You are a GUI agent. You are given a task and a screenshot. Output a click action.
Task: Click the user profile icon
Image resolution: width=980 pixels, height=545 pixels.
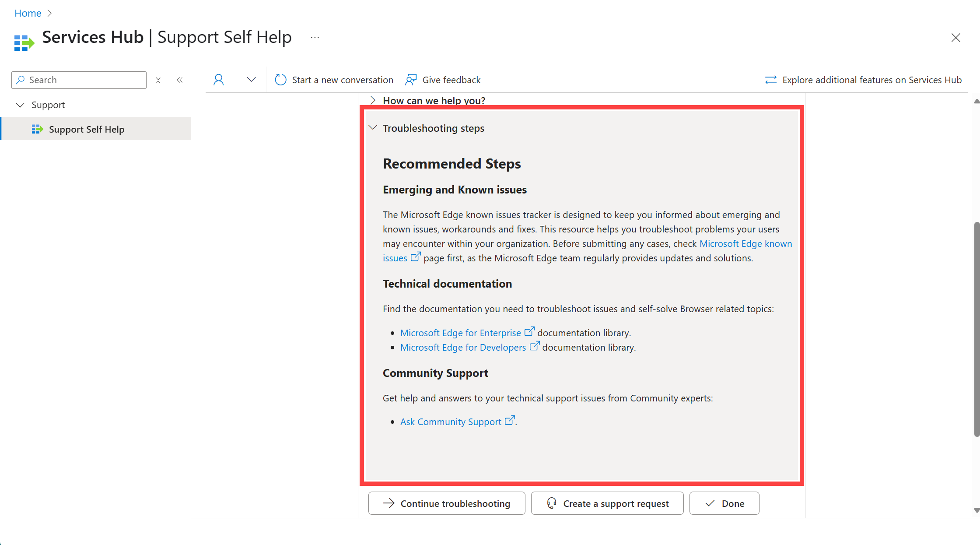click(217, 79)
